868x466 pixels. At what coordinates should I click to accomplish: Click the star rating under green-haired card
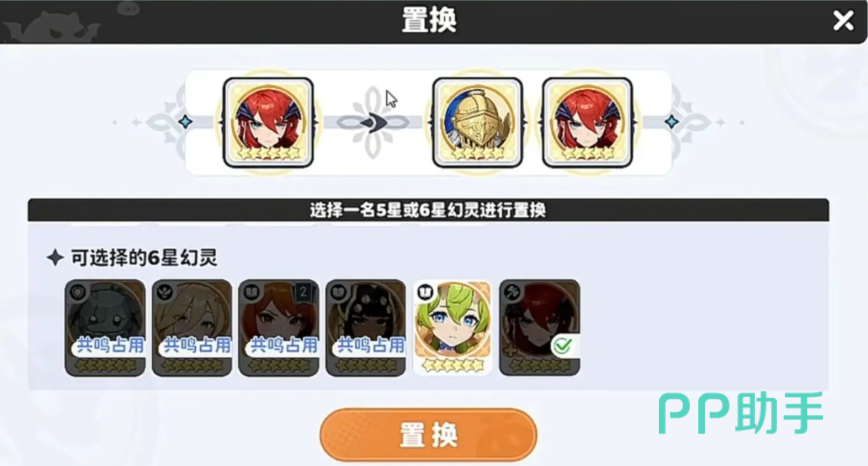453,365
